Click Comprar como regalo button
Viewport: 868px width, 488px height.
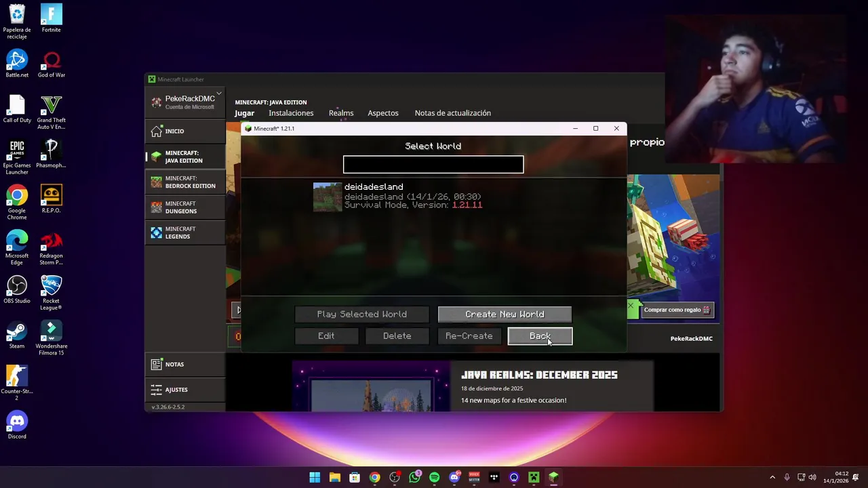point(676,310)
